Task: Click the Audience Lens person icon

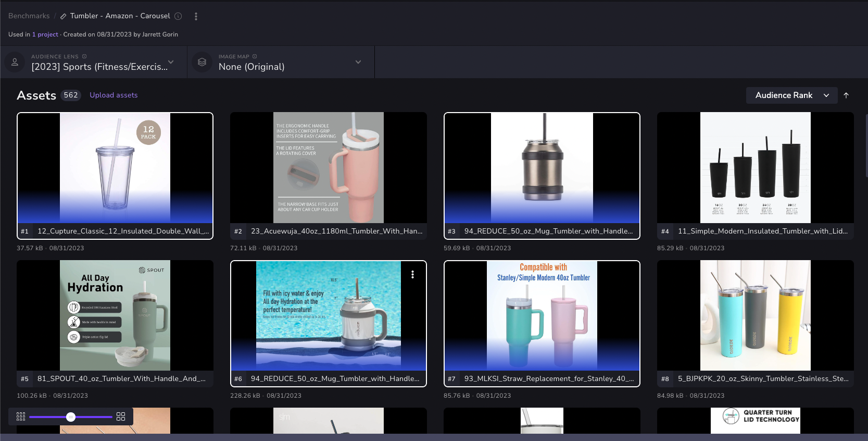Action: click(x=15, y=62)
